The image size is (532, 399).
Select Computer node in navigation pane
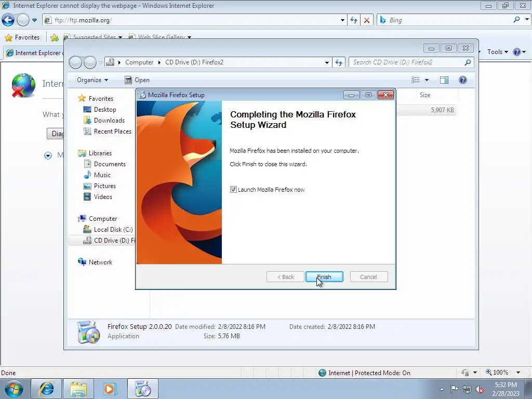(x=103, y=219)
